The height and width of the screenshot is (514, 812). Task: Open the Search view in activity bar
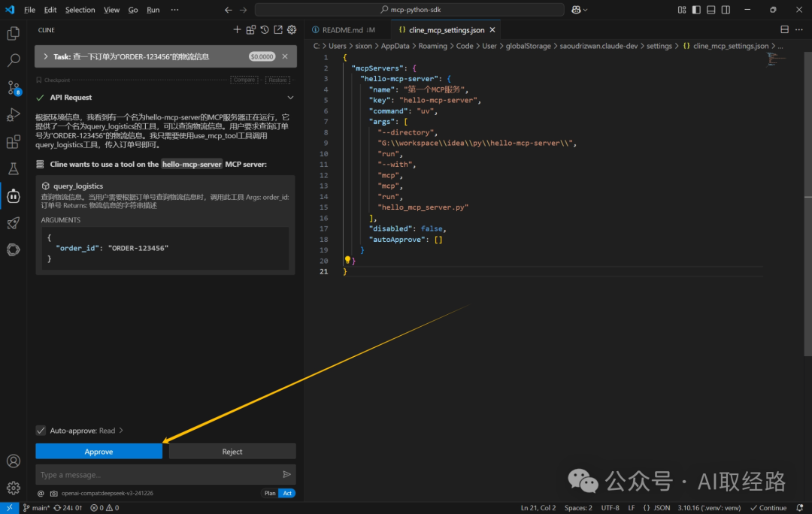(14, 60)
